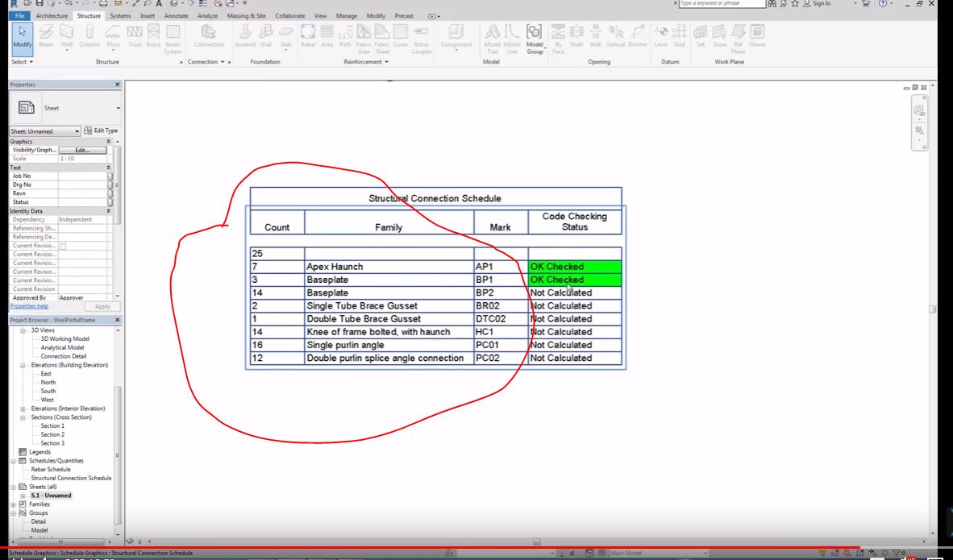Image resolution: width=953 pixels, height=560 pixels.
Task: Click Edit next to Visibility/Graphics
Action: coord(84,149)
